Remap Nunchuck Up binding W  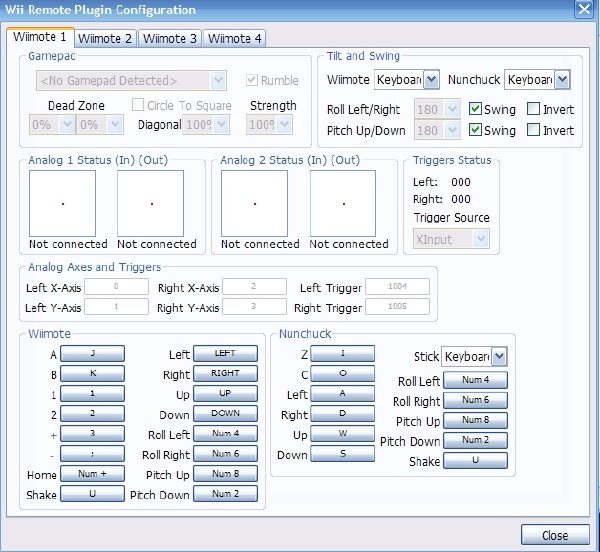point(342,433)
